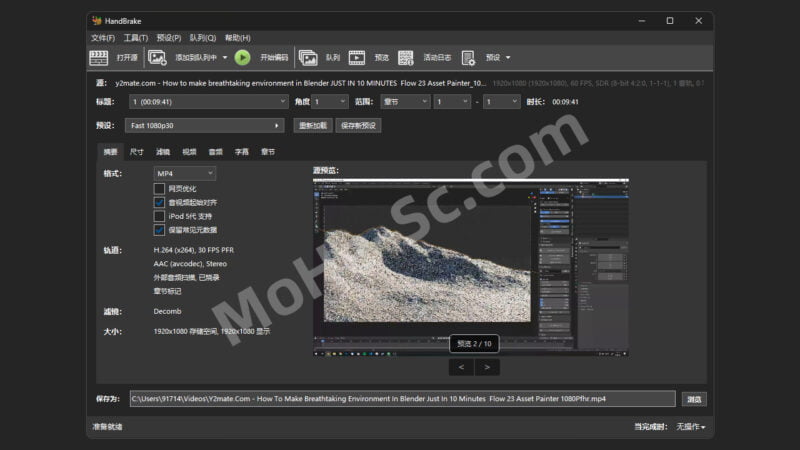Click the Queue stacked images icon
Screen dimensions: 800x450
pyautogui.click(x=308, y=58)
